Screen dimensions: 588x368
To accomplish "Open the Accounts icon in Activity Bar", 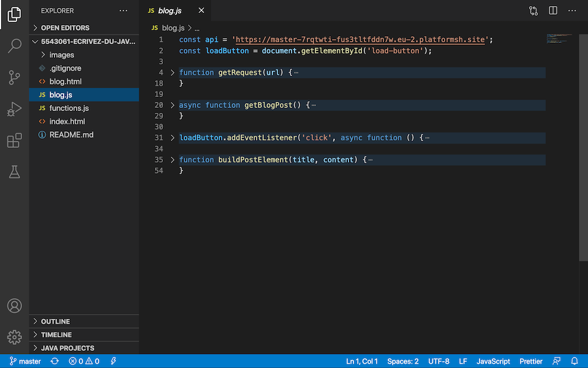I will (x=15, y=305).
